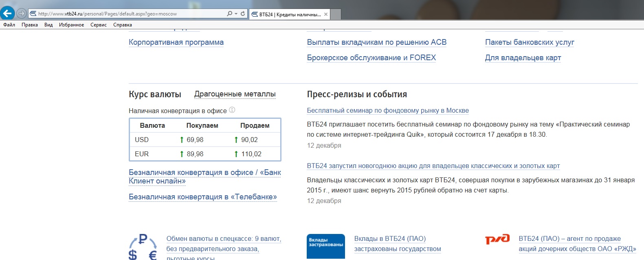Click the search magnifier in address bar
The height and width of the screenshot is (260, 644).
230,13
